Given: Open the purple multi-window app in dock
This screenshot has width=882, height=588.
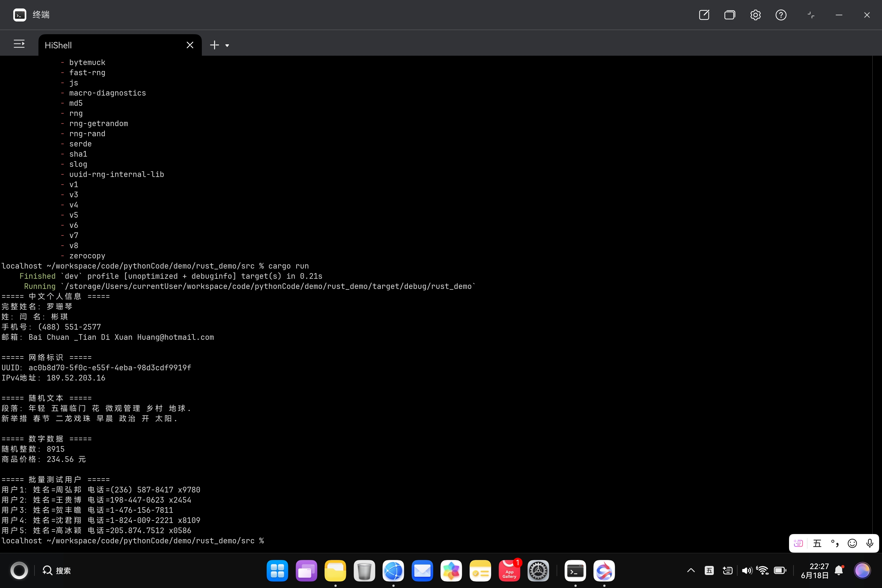Looking at the screenshot, I should (x=306, y=570).
